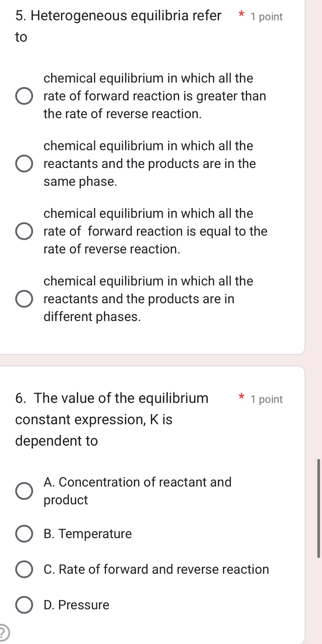Select radio button for 'same phase' answer
The width and height of the screenshot is (322, 644).
pyautogui.click(x=24, y=164)
